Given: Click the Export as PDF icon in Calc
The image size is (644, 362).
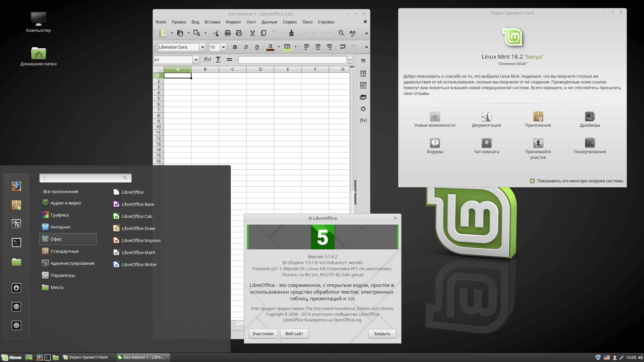Looking at the screenshot, I should click(216, 33).
